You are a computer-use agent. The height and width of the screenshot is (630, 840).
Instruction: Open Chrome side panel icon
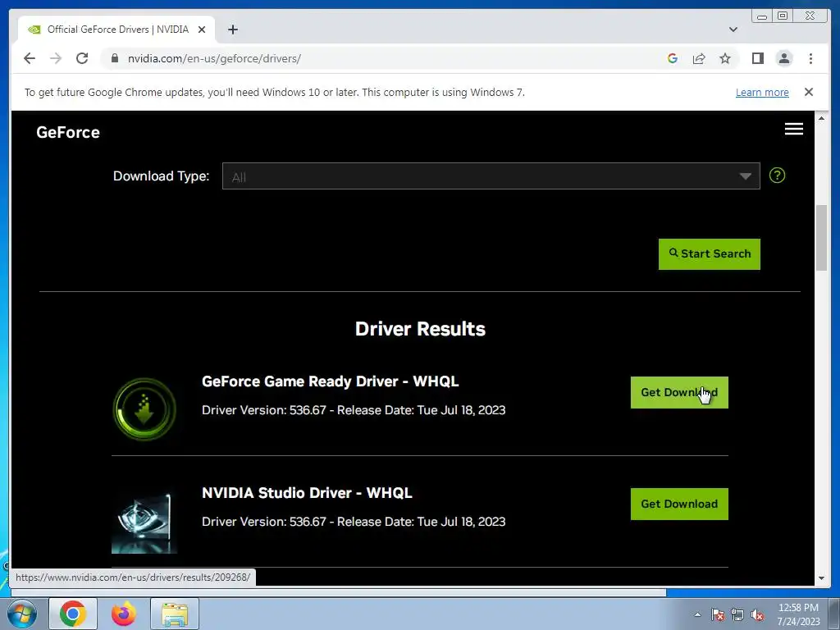coord(757,58)
